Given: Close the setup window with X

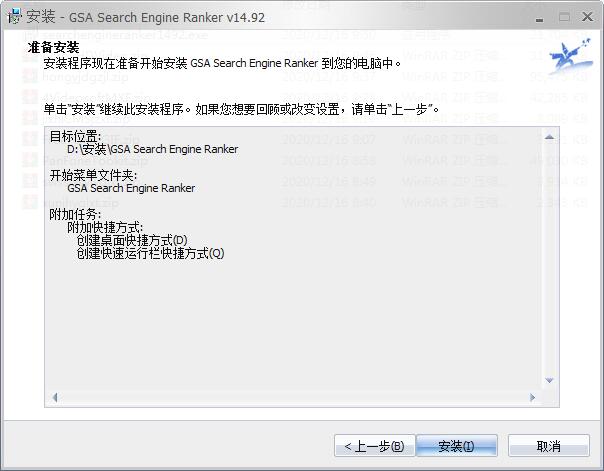Looking at the screenshot, I should tap(587, 17).
